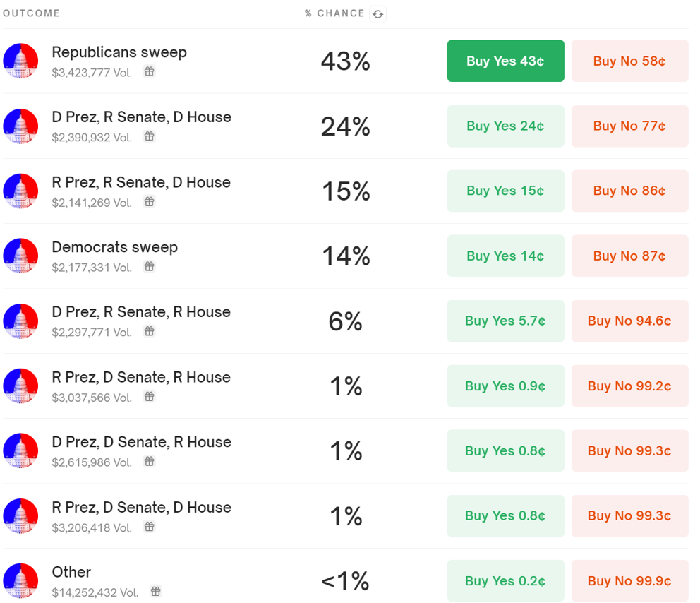Screen dimensions: 700x603
Task: Click the refresh icon beside % Chance
Action: click(x=378, y=14)
